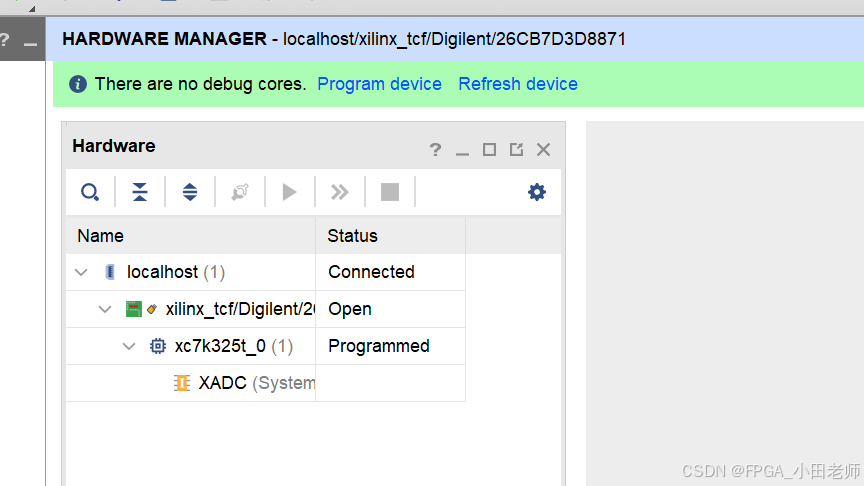Click the Programmed status cell

(391, 346)
